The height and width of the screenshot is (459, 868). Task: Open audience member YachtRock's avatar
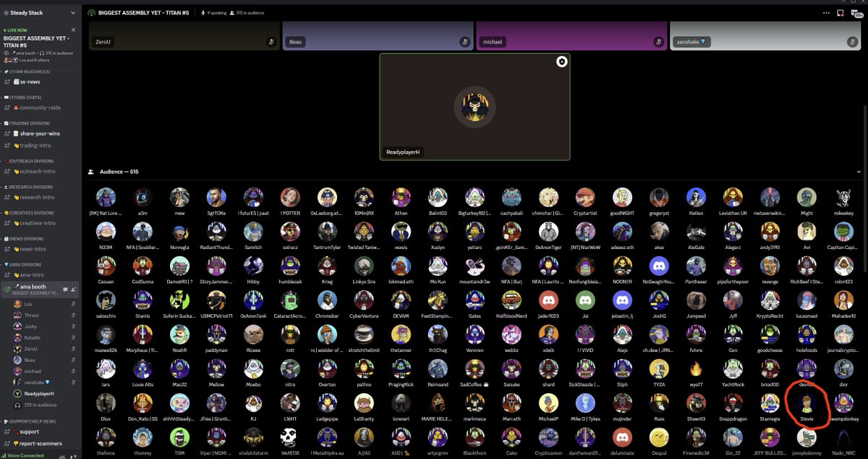point(733,369)
